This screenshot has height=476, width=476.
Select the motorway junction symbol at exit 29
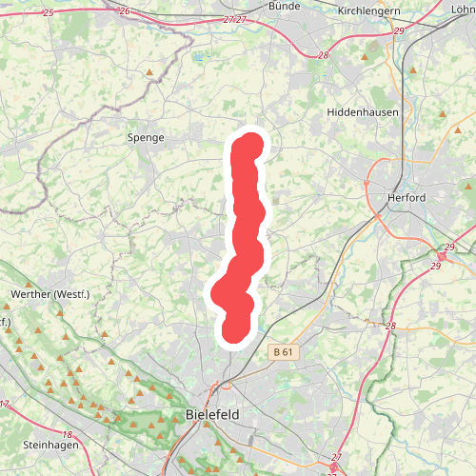click(x=442, y=256)
